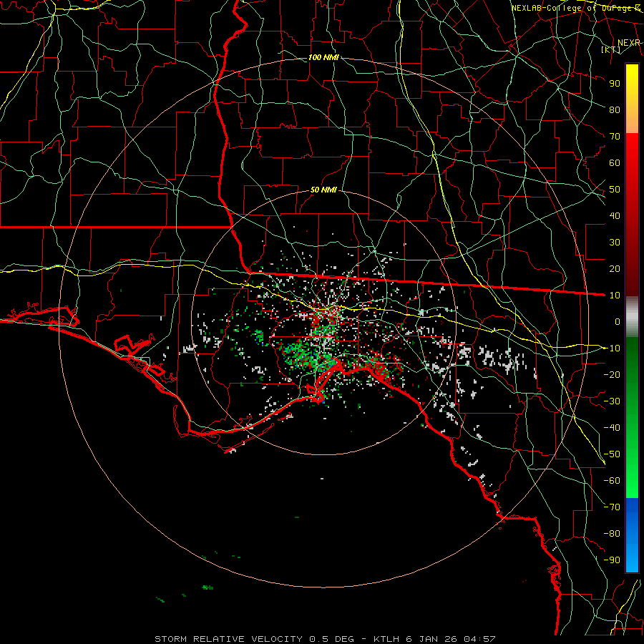Click the 'NEXR' label above the color bar

tap(628, 43)
